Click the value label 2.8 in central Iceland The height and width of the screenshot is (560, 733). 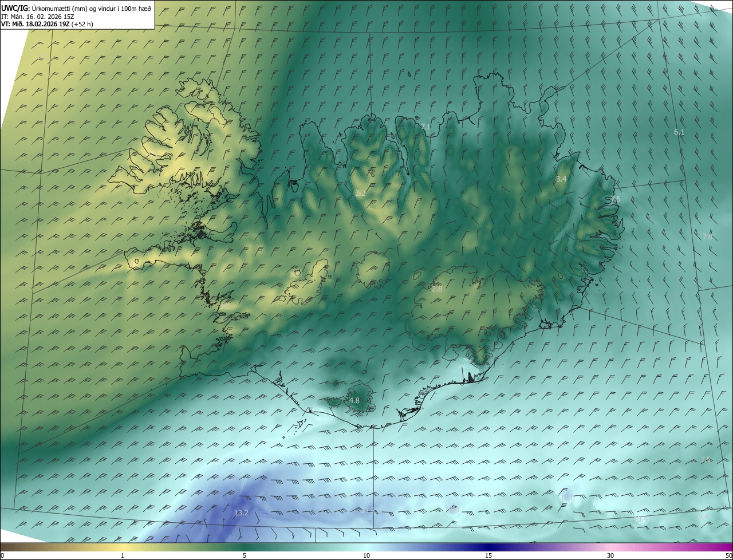437,289
